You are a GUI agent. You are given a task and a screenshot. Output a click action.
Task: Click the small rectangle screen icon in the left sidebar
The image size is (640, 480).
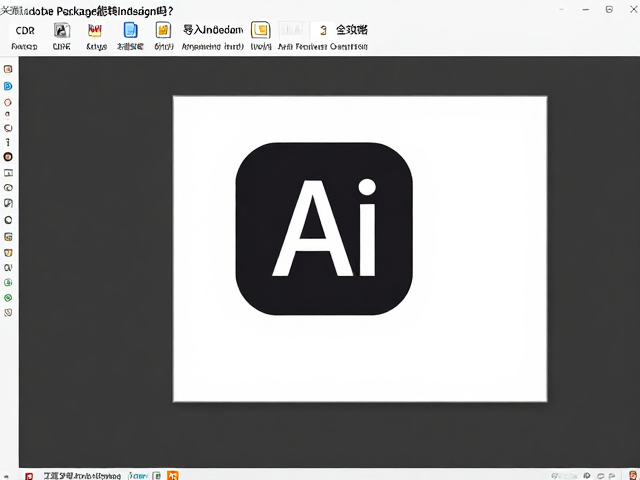pyautogui.click(x=8, y=173)
